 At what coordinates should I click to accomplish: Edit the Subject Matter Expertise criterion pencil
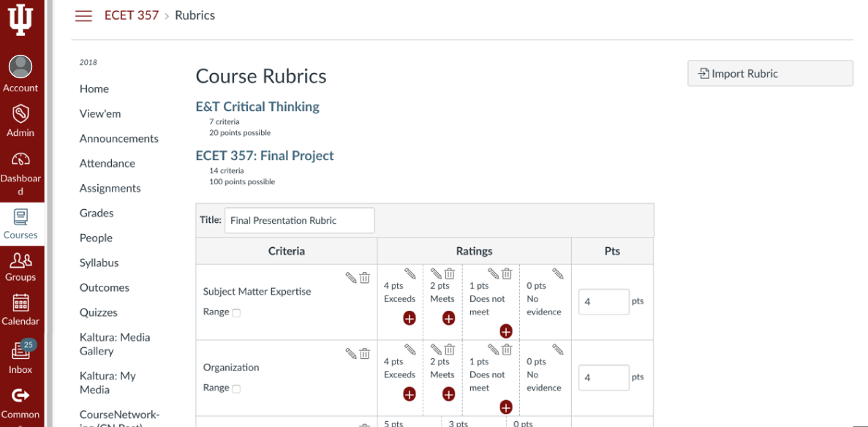351,277
